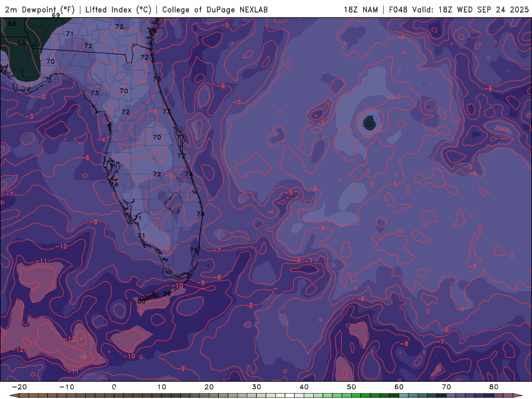Click the 80 value on the color scale

[x=494, y=387]
